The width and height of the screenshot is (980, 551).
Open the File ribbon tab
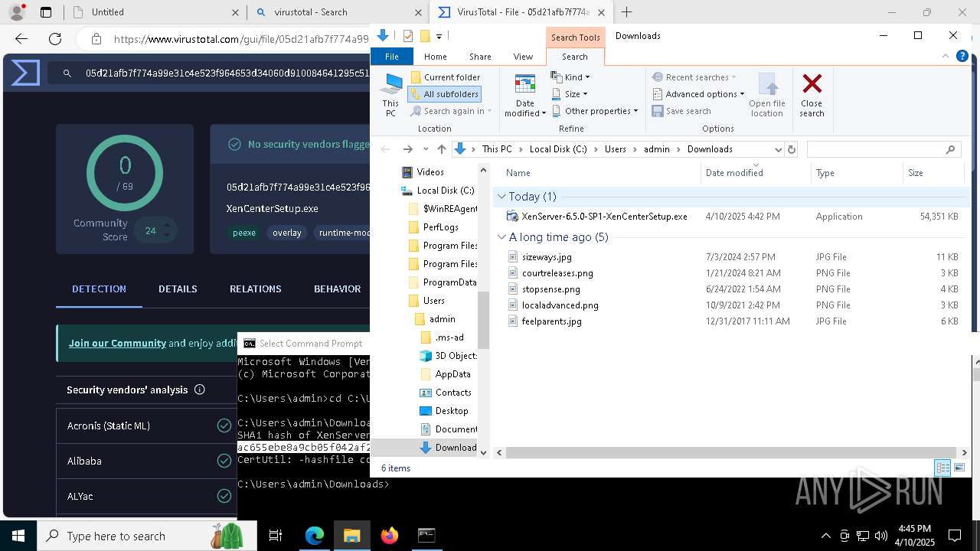point(392,57)
